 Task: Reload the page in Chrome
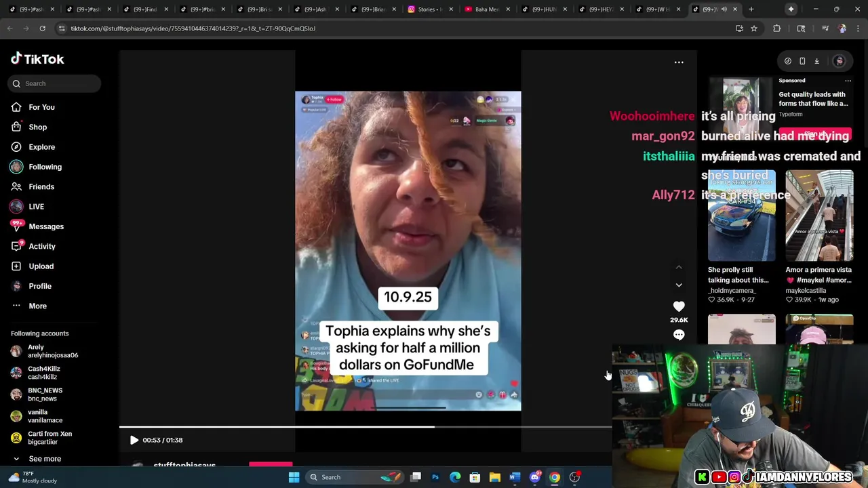[x=42, y=28]
